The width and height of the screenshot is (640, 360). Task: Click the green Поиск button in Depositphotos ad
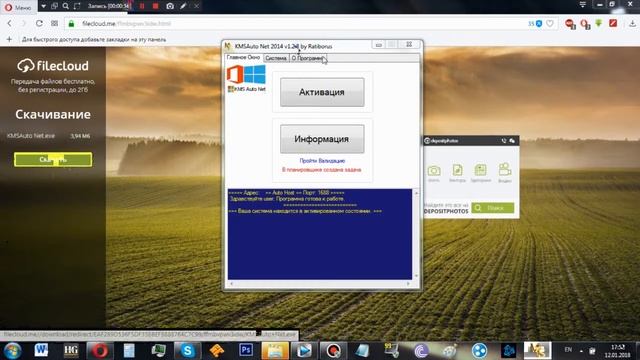pos(493,208)
